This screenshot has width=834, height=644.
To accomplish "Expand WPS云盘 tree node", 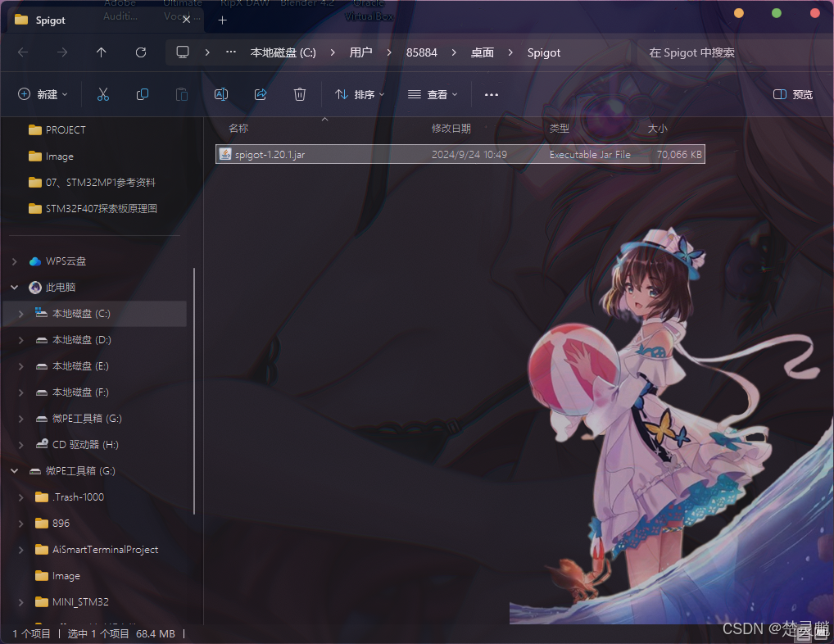I will coord(15,261).
